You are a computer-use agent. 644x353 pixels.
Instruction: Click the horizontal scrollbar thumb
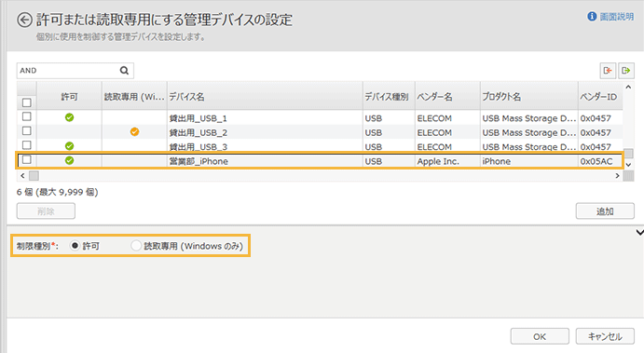click(x=34, y=176)
